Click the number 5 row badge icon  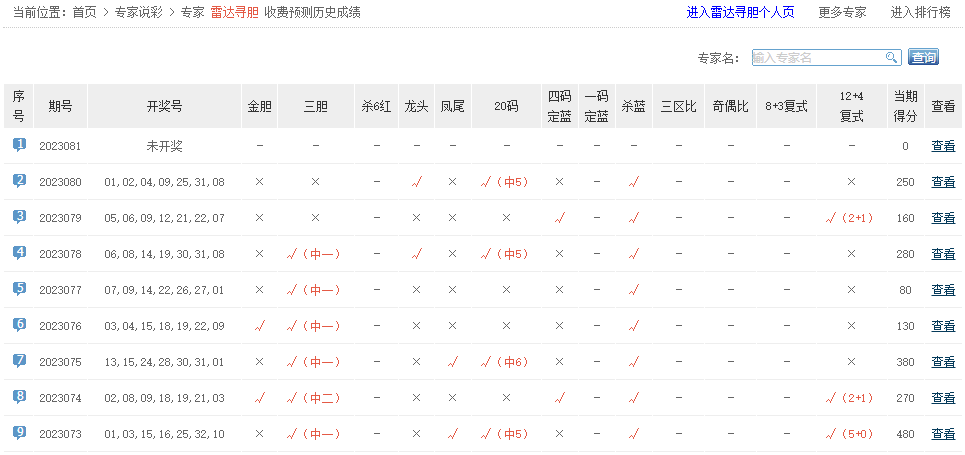19,289
